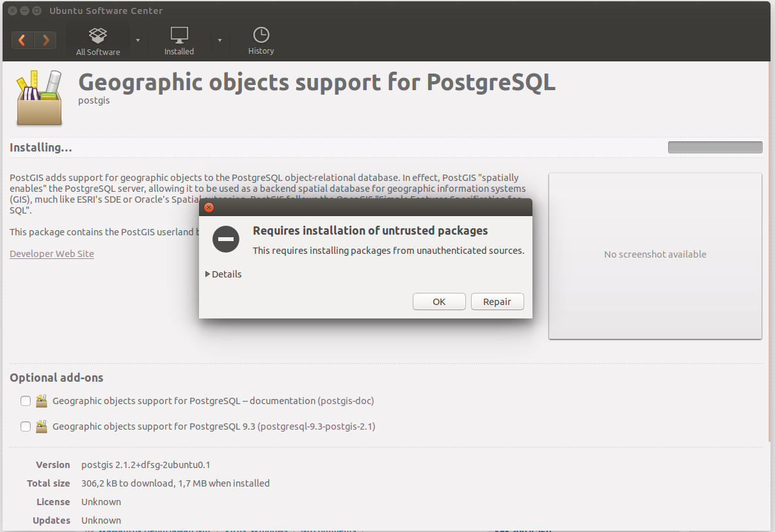Image resolution: width=775 pixels, height=532 pixels.
Task: Maximize the Ubuntu Software Center window
Action: pyautogui.click(x=36, y=10)
